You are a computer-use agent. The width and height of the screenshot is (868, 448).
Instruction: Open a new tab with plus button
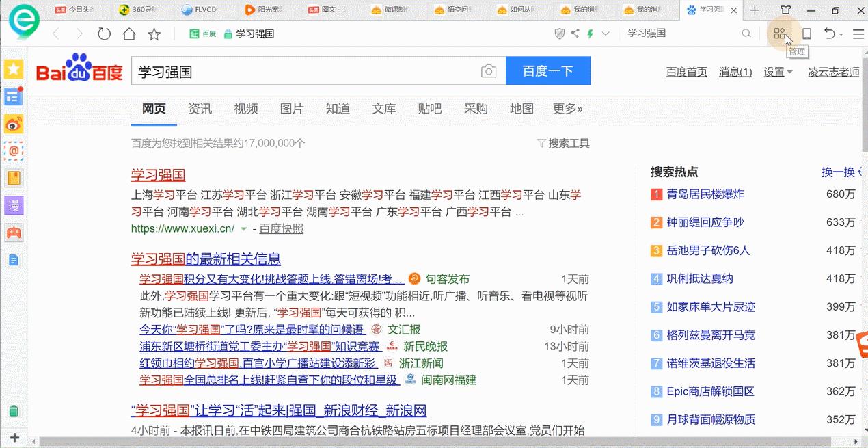click(755, 10)
